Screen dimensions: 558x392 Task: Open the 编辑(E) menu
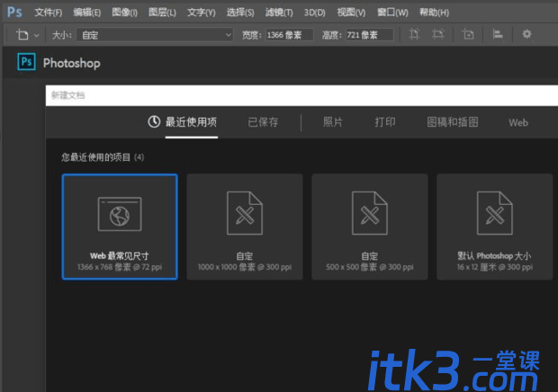pyautogui.click(x=86, y=13)
